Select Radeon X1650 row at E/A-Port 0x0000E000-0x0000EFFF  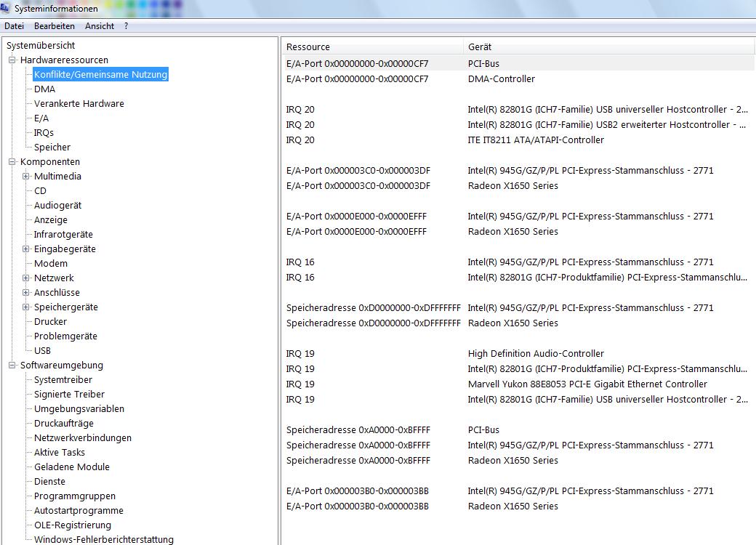click(x=518, y=231)
